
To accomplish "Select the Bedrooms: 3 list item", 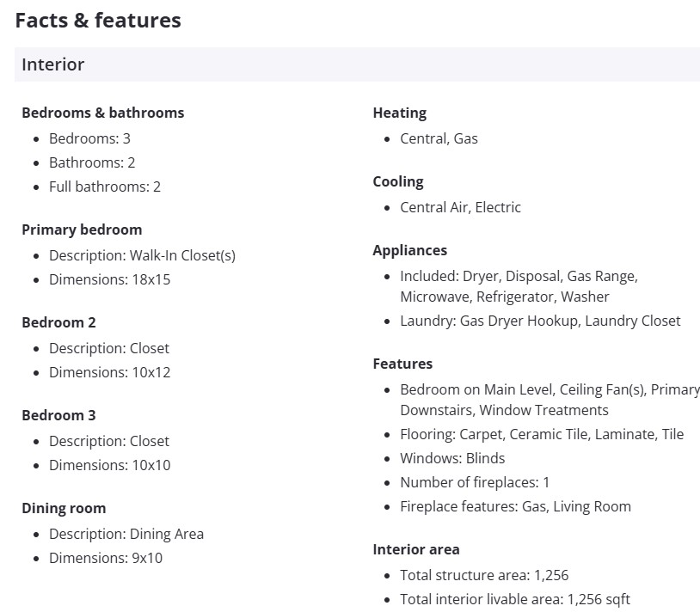I will 89,138.
